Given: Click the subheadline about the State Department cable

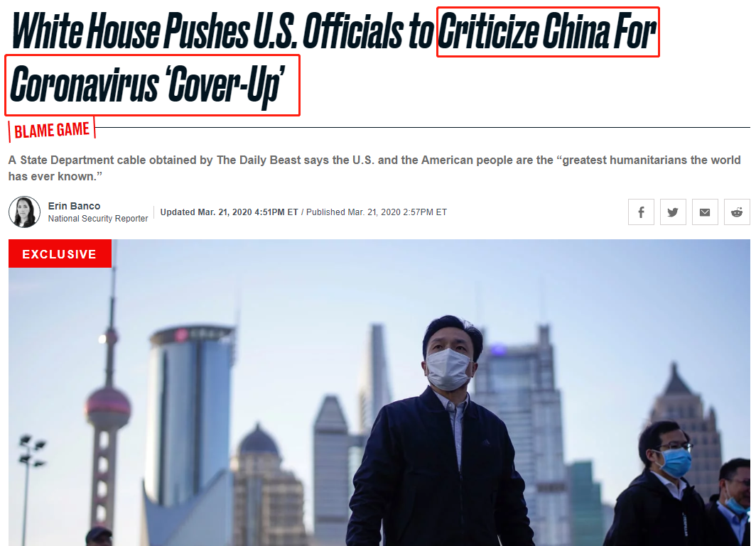Looking at the screenshot, I should 374,168.
